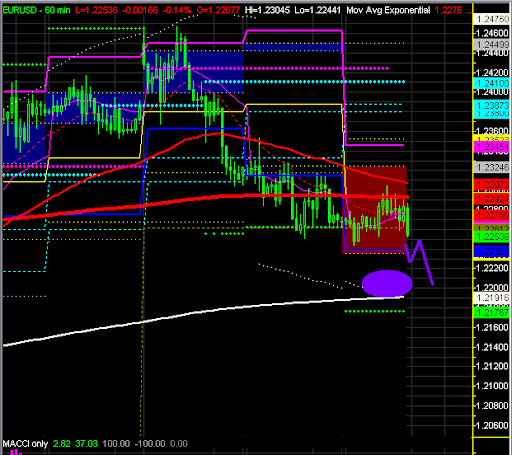Select the red 1.23073 price tag
Image resolution: width=512 pixels, height=455 pixels.
tap(492, 184)
